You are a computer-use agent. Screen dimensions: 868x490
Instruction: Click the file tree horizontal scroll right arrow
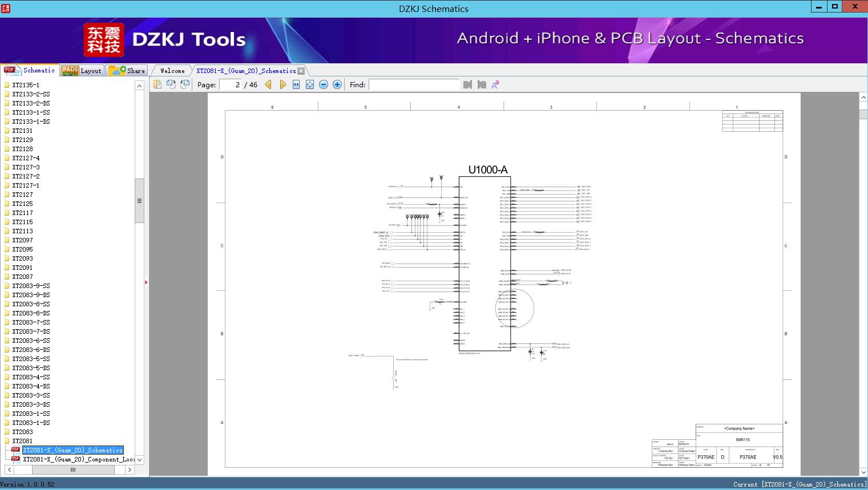click(130, 469)
